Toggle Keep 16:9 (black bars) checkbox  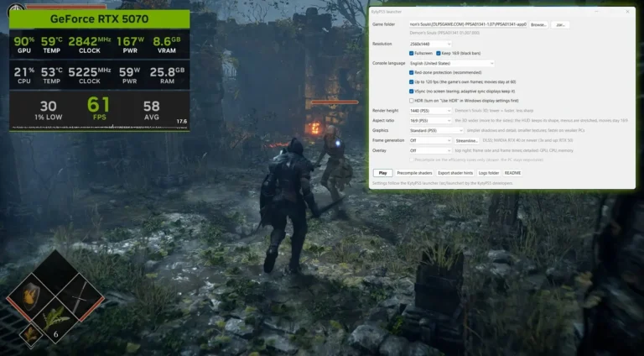pos(439,54)
